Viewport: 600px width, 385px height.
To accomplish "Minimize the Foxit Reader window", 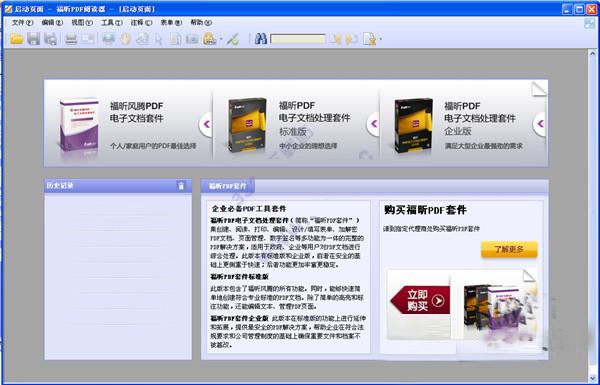I will tap(567, 9).
